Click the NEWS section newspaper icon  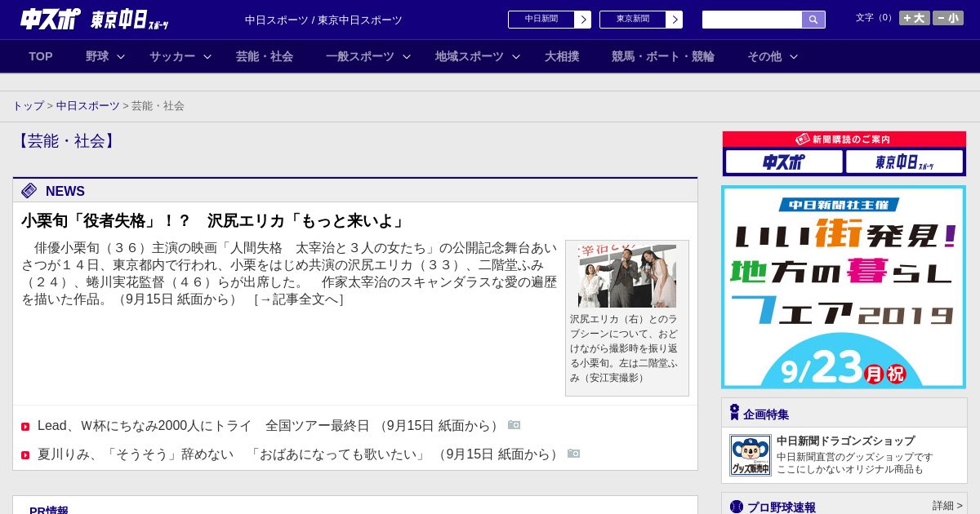[29, 190]
